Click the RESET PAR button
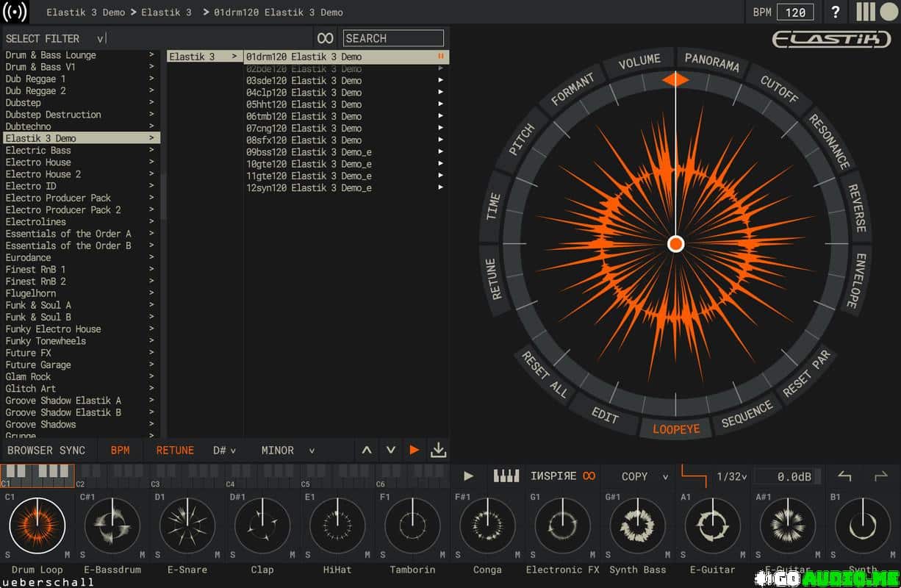 pos(806,373)
